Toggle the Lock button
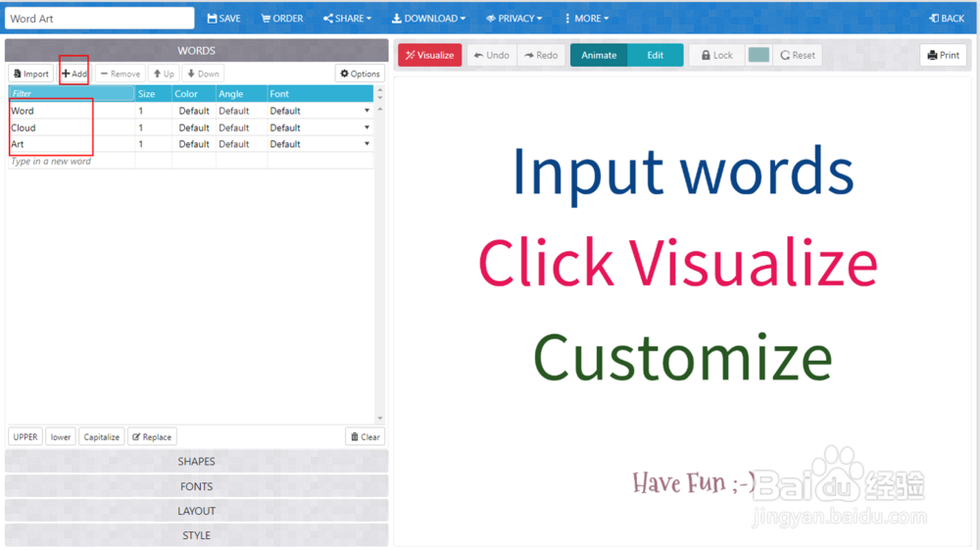Screen dimensions: 980x550 pyautogui.click(x=717, y=55)
